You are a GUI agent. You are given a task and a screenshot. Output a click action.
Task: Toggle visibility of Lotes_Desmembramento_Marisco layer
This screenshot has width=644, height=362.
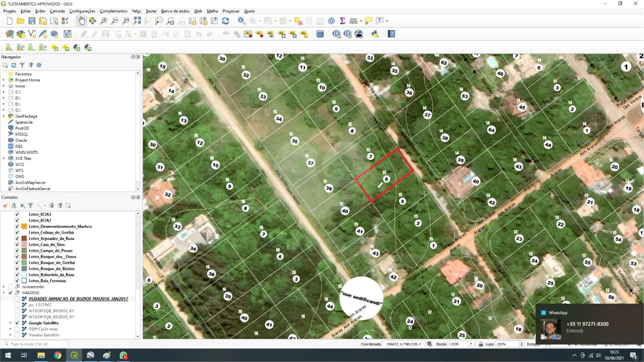pyautogui.click(x=18, y=226)
